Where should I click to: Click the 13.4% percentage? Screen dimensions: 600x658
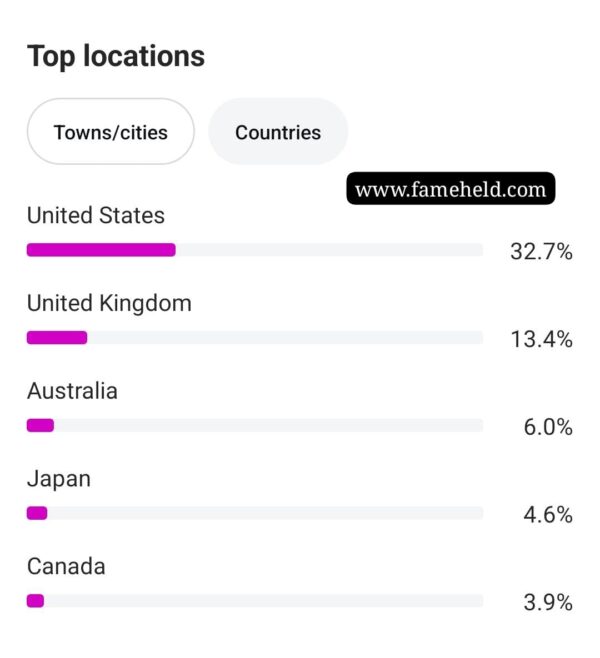click(541, 339)
